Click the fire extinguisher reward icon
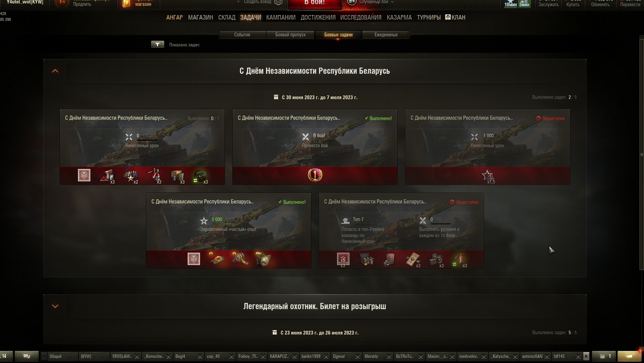Viewport: 644px width, 363px height. [459, 260]
